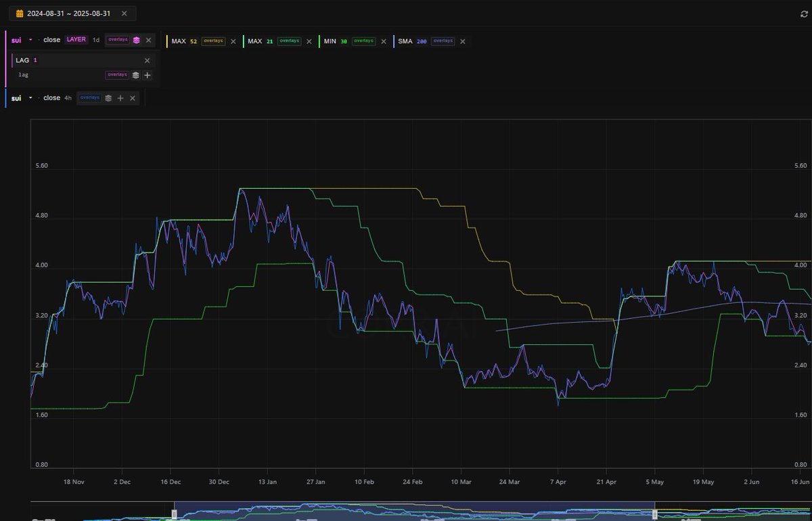Screen dimensions: 812x521
Task: Open the date range 2024-08-31 ~ 2025-08-31 picker
Action: click(72, 14)
